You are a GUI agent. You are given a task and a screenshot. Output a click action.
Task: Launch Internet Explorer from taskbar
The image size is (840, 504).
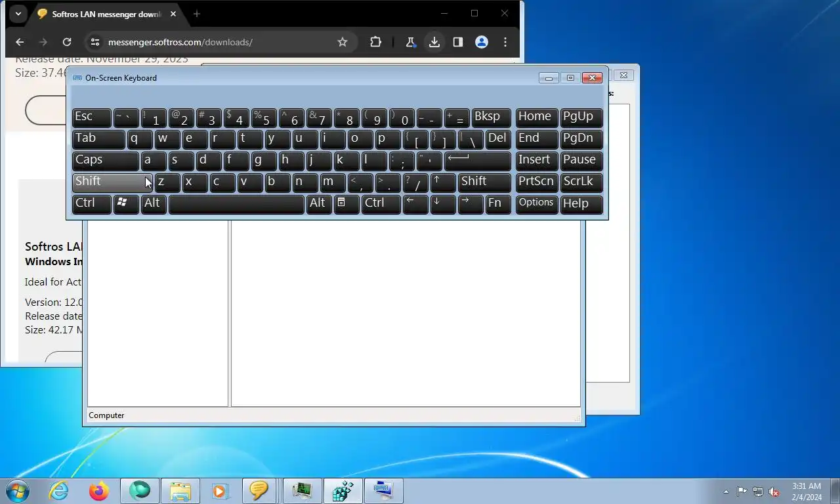point(59,491)
